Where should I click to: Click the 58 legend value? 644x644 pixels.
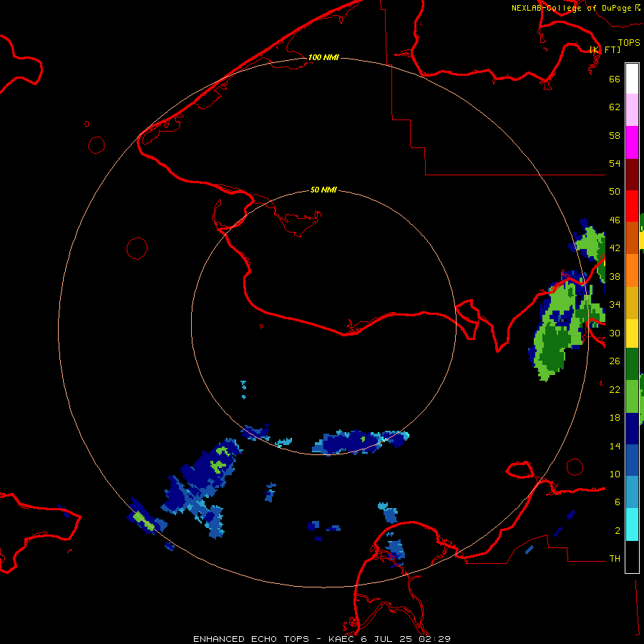click(615, 135)
